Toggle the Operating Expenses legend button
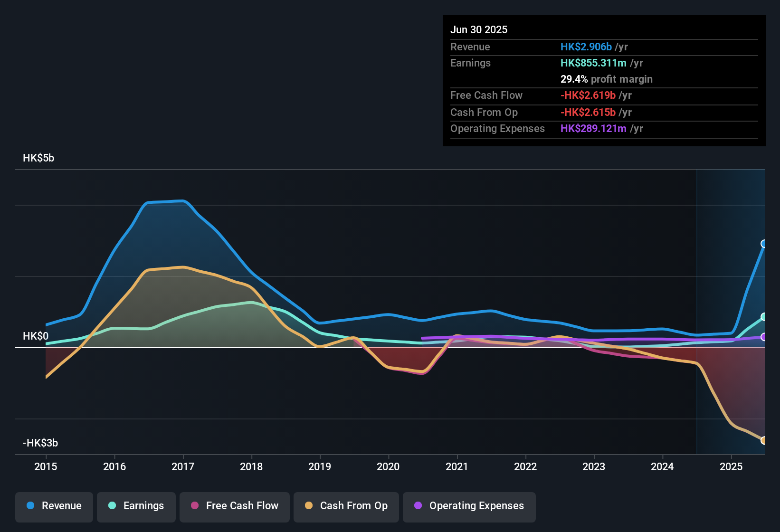Image resolution: width=780 pixels, height=532 pixels. 469,506
